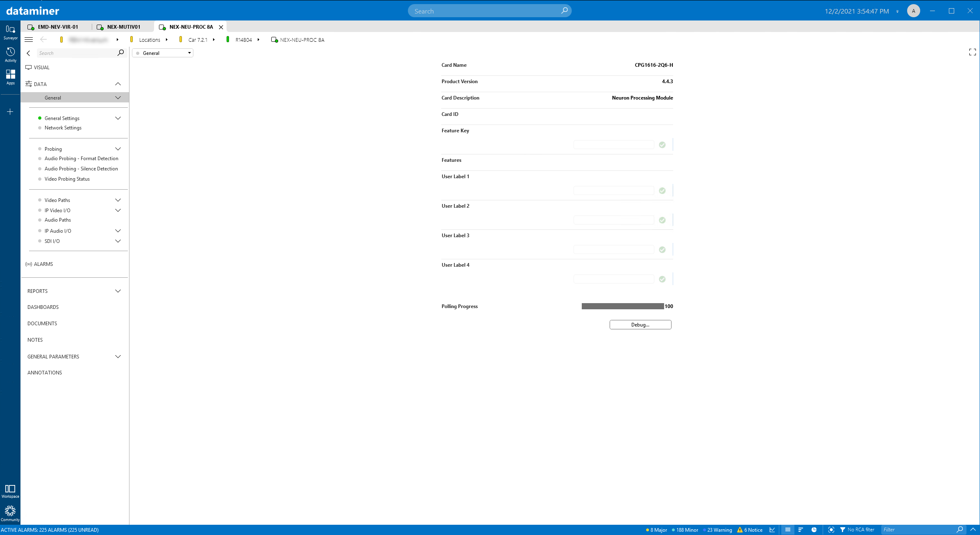The height and width of the screenshot is (535, 980).
Task: Open the General page dropdown
Action: click(163, 53)
